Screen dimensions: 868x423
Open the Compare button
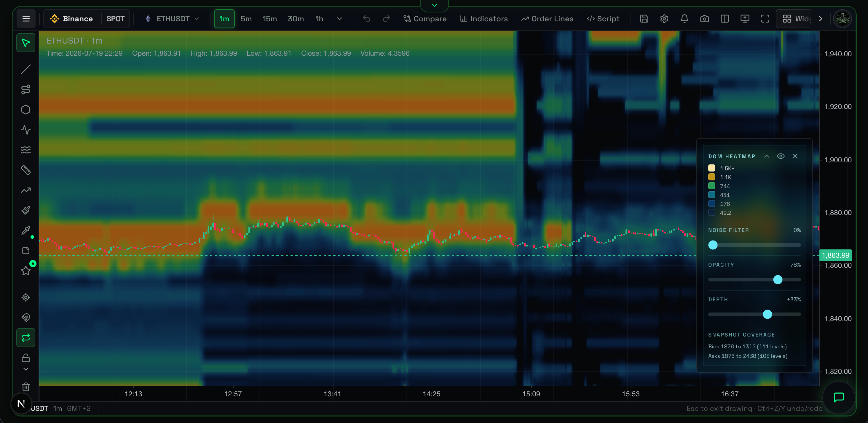pos(425,19)
